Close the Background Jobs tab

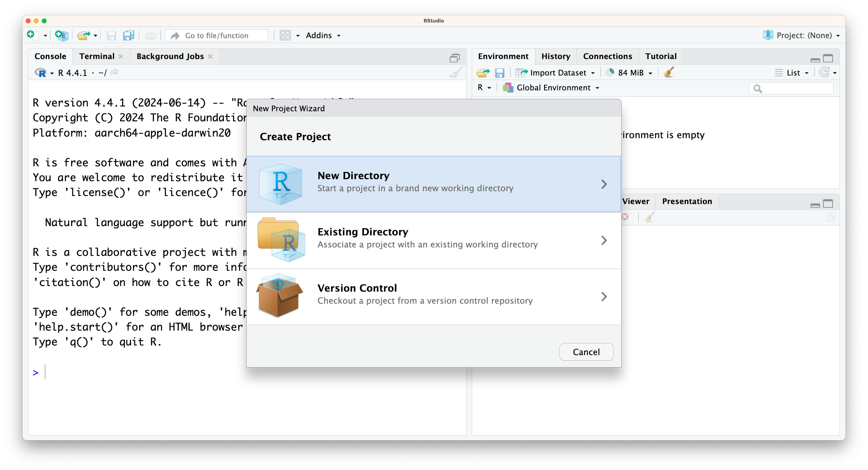210,57
